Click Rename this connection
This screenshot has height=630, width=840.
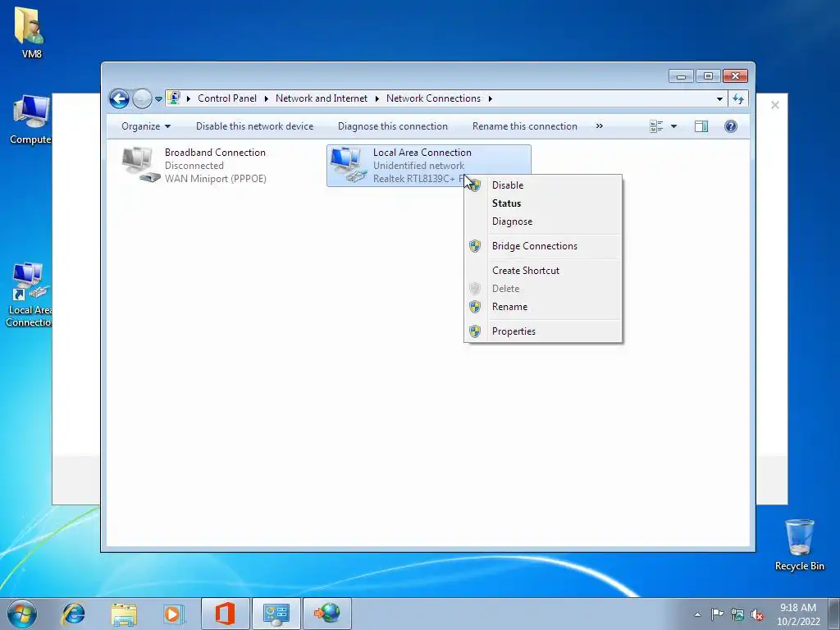[x=524, y=126]
